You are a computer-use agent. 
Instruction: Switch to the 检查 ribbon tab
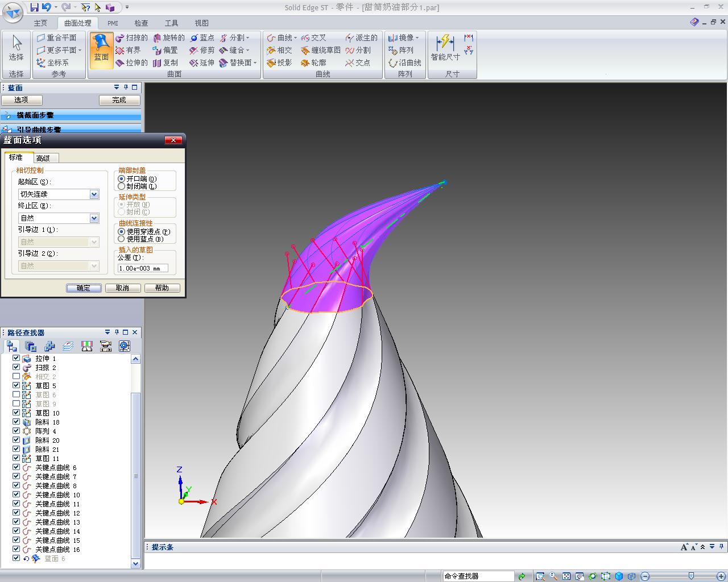pyautogui.click(x=141, y=23)
